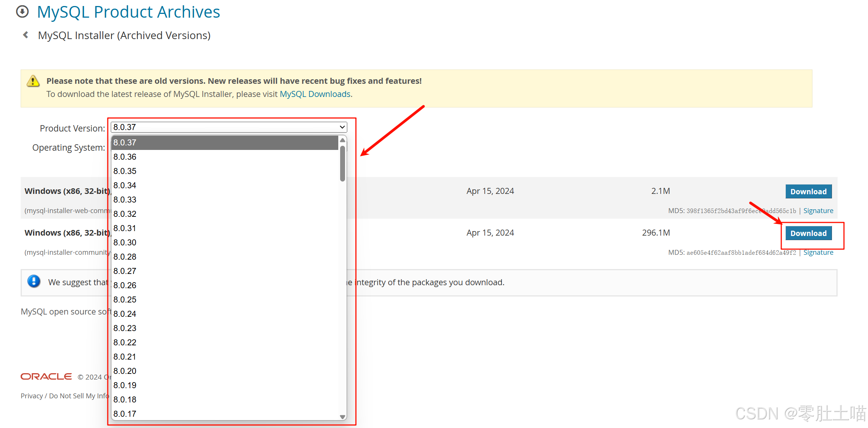
Task: Collapse the Product Version combo box
Action: tap(229, 127)
